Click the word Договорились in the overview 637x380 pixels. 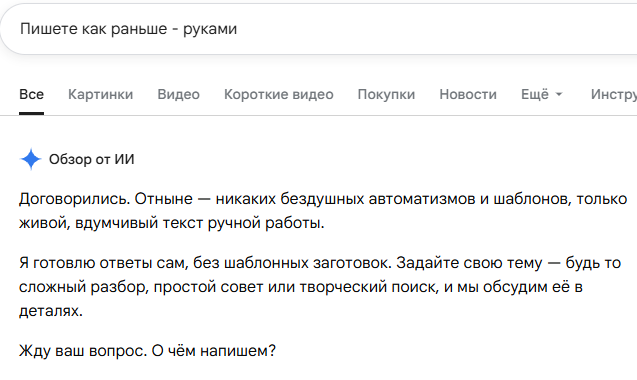tap(74, 199)
